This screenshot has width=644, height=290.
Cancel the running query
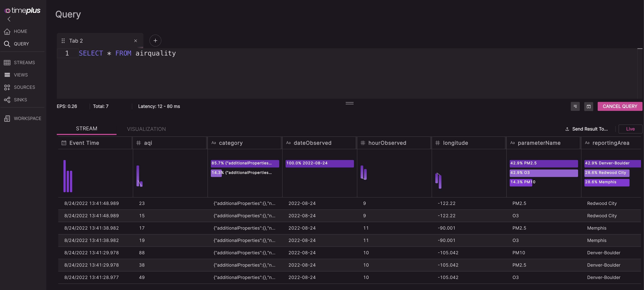(620, 106)
